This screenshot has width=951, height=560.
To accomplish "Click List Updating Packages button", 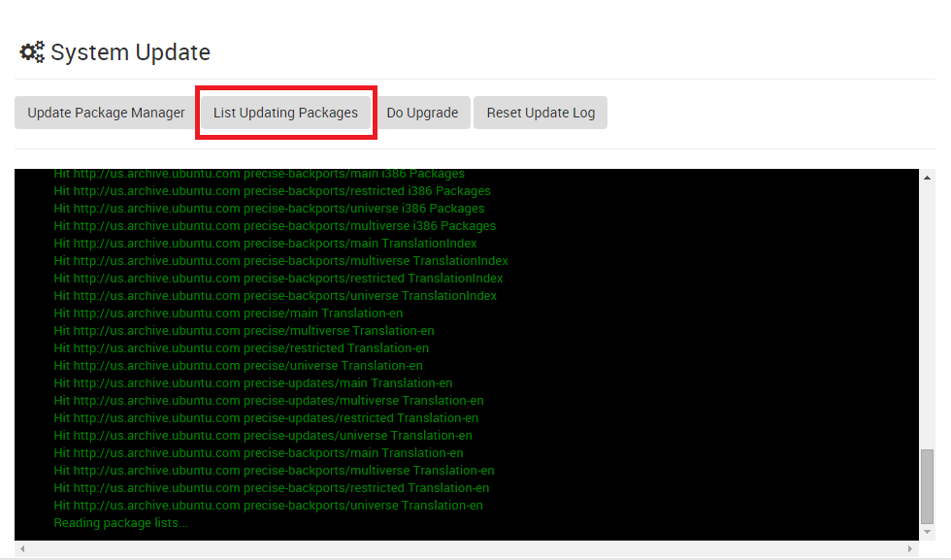I will 285,113.
